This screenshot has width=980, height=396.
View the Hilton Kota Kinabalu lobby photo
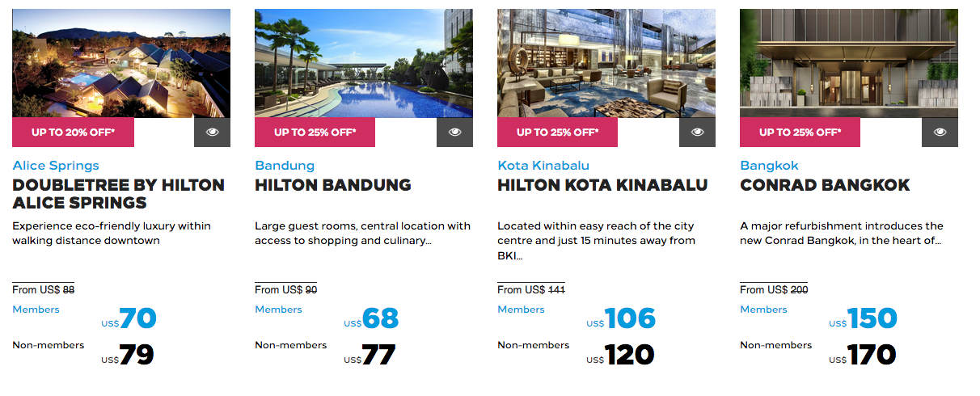606,63
